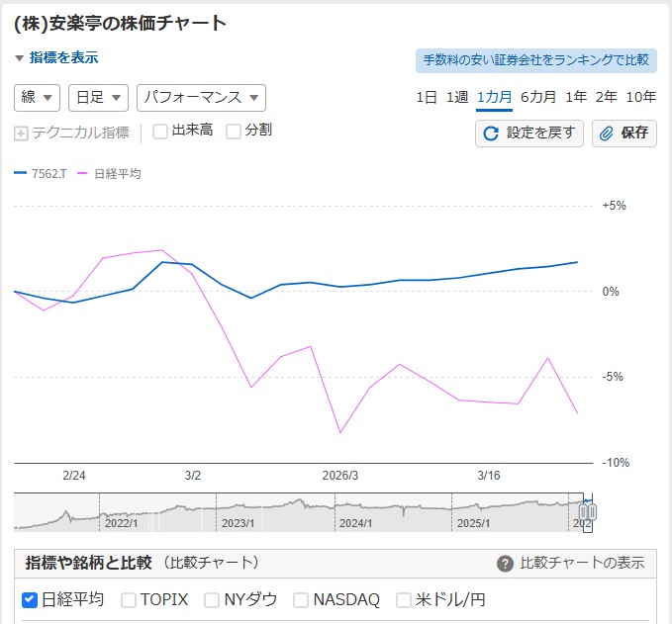Click the 日経平均 pink legend marker
The height and width of the screenshot is (624, 672).
click(82, 173)
